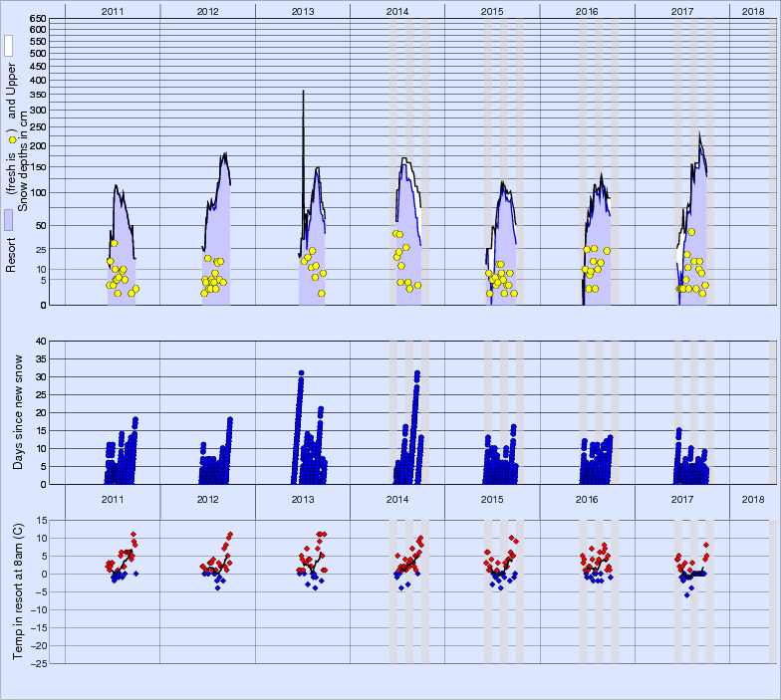The height and width of the screenshot is (700, 781).
Task: Click the 2011 snow depth peak
Action: coord(116,185)
